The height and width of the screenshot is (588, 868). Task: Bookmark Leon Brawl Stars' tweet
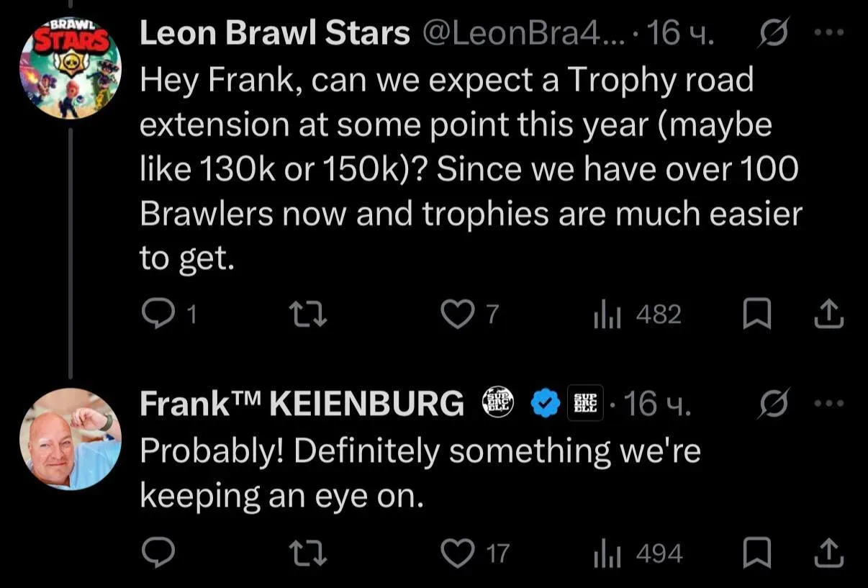click(x=756, y=315)
